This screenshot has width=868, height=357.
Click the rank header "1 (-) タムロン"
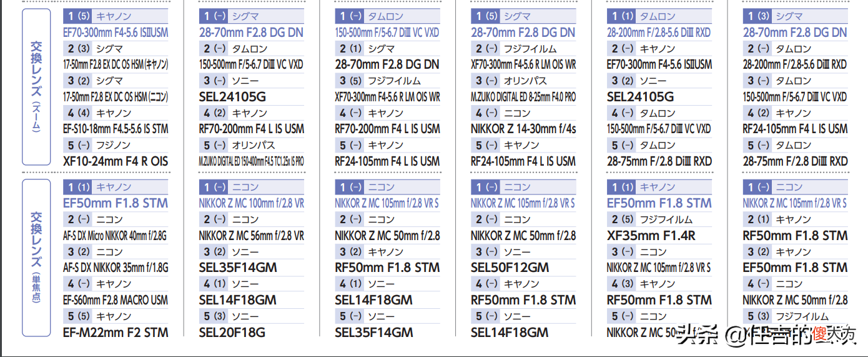pos(387,16)
